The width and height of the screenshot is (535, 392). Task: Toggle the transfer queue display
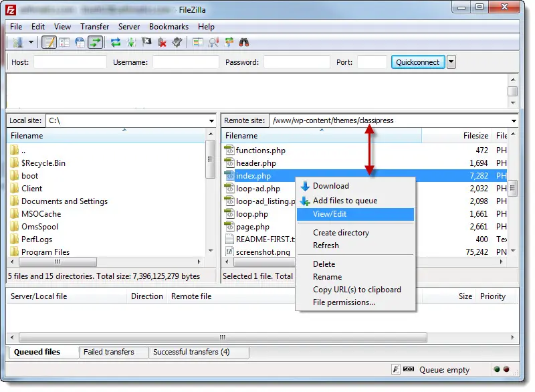point(95,42)
